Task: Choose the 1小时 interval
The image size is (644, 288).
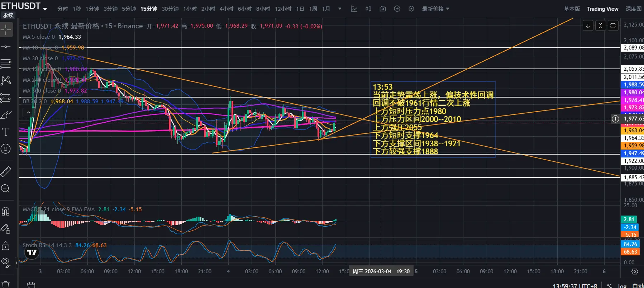Action: click(x=190, y=9)
